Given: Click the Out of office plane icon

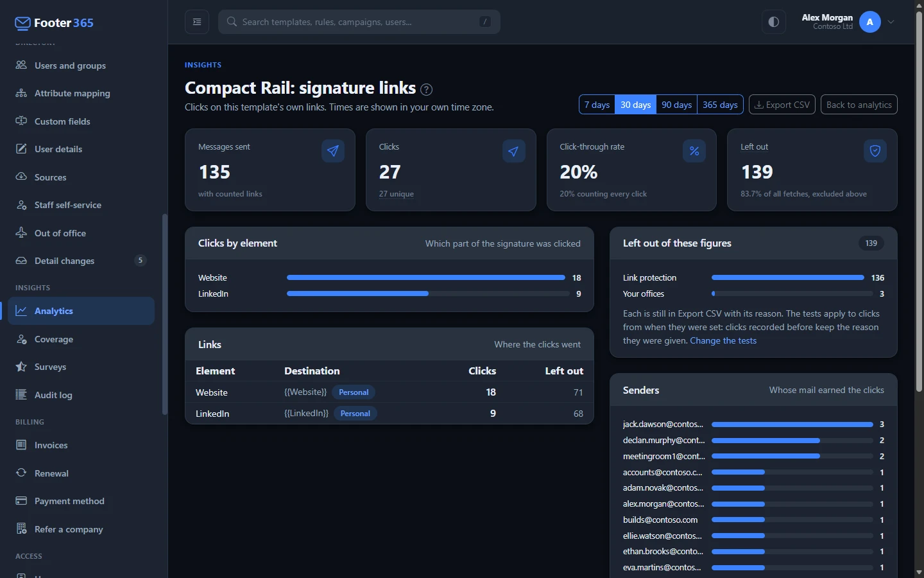Looking at the screenshot, I should pyautogui.click(x=21, y=232).
